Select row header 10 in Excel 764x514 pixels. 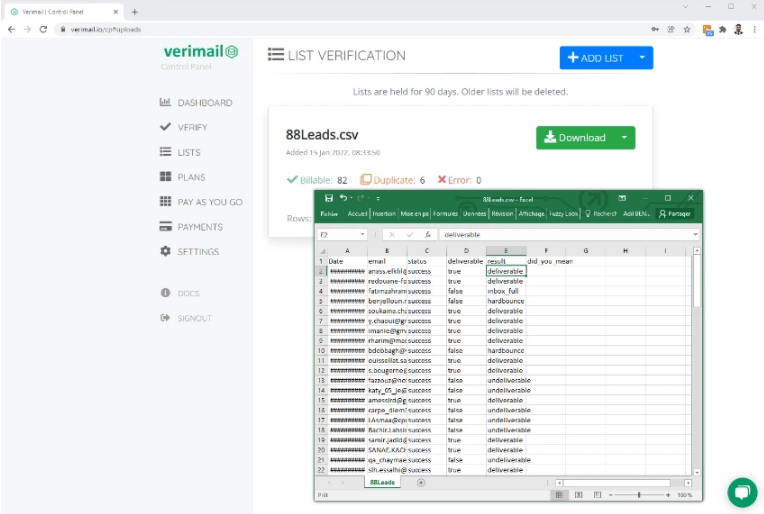pos(321,350)
